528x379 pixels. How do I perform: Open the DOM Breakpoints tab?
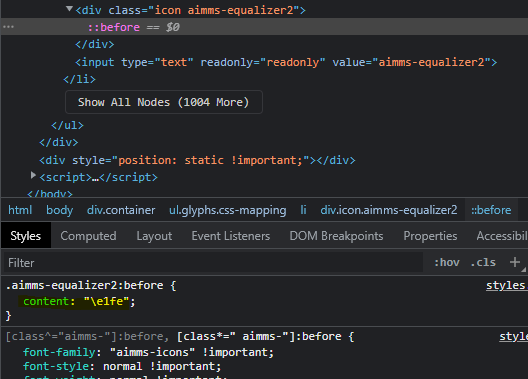(336, 236)
